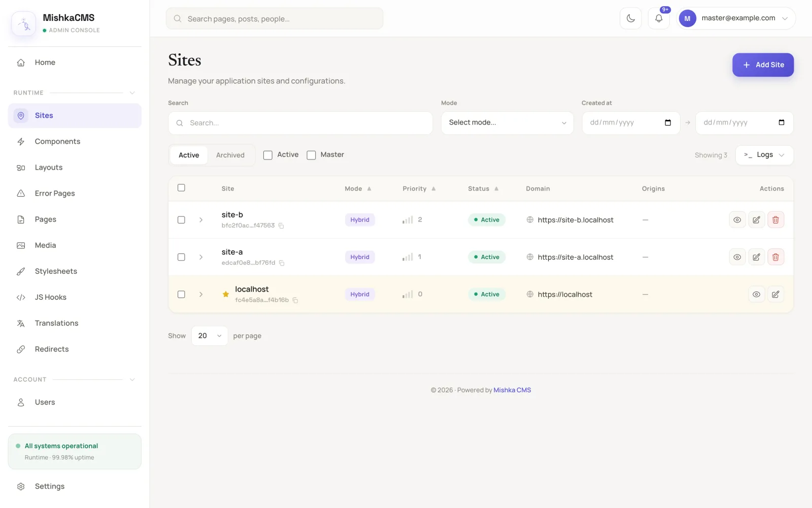Edit the site-b entry

(756, 220)
